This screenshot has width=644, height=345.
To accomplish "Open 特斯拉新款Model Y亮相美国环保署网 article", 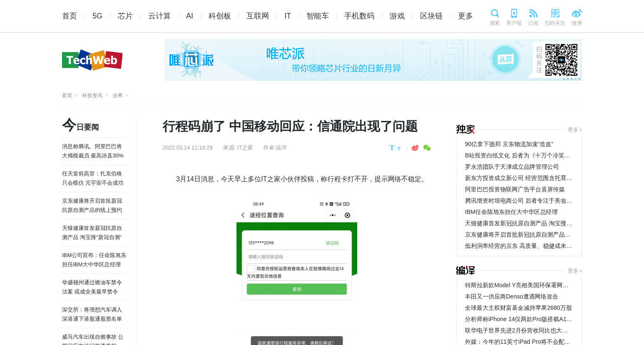I will (x=517, y=285).
